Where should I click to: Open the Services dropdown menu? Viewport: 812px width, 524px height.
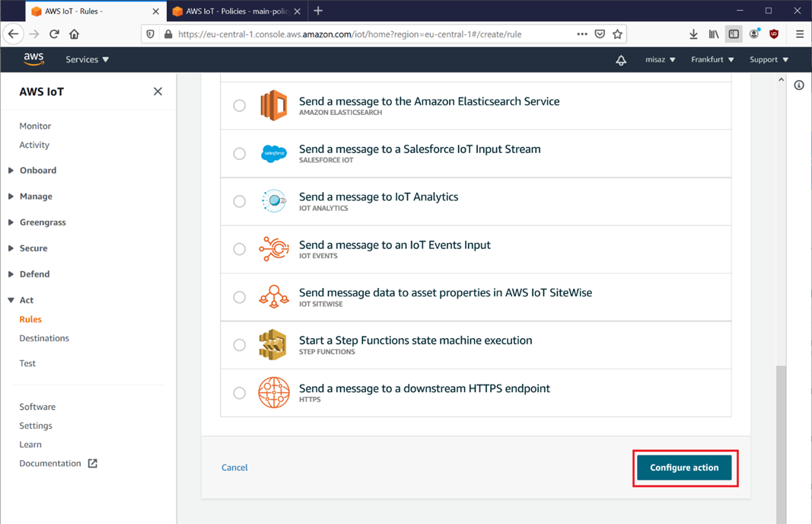87,59
